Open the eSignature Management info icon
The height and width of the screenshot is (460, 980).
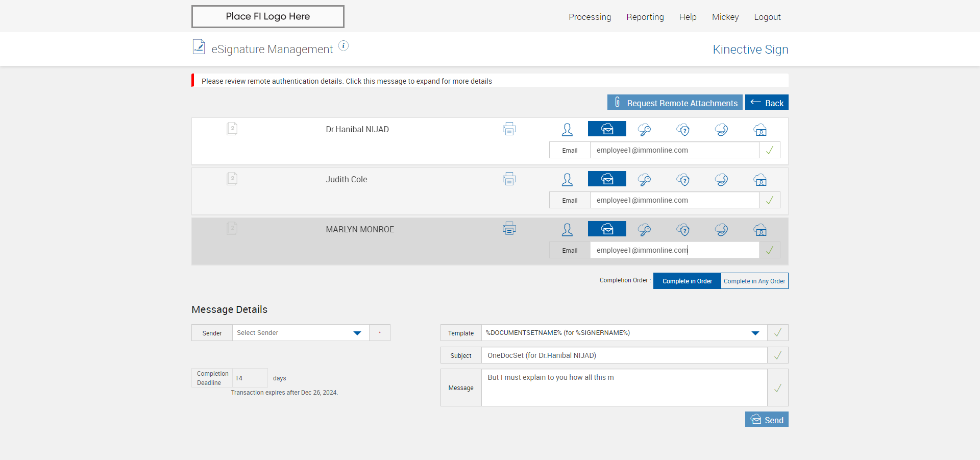pyautogui.click(x=344, y=46)
